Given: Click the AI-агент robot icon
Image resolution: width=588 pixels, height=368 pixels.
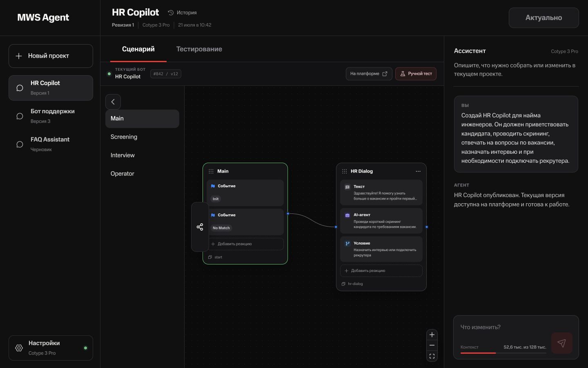Looking at the screenshot, I should click(x=347, y=215).
